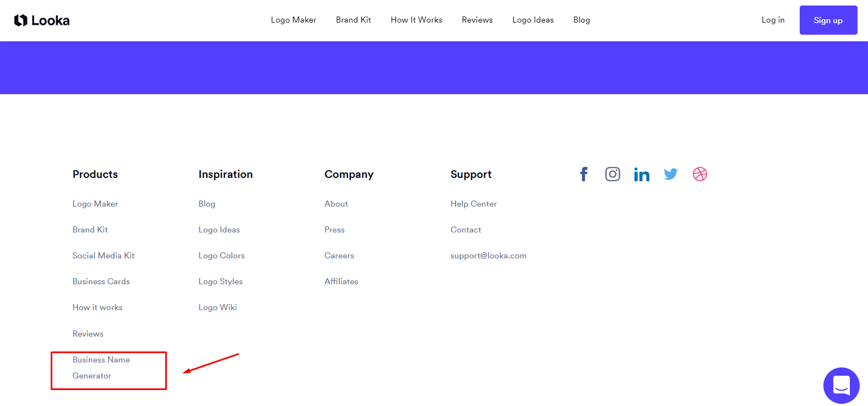Open Looka's Instagram icon
The width and height of the screenshot is (868, 406).
coord(612,174)
